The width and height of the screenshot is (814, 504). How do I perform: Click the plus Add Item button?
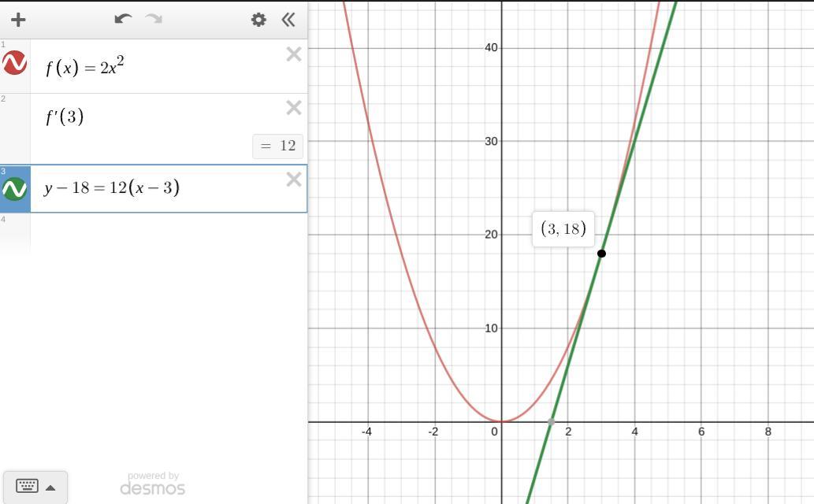(18, 20)
